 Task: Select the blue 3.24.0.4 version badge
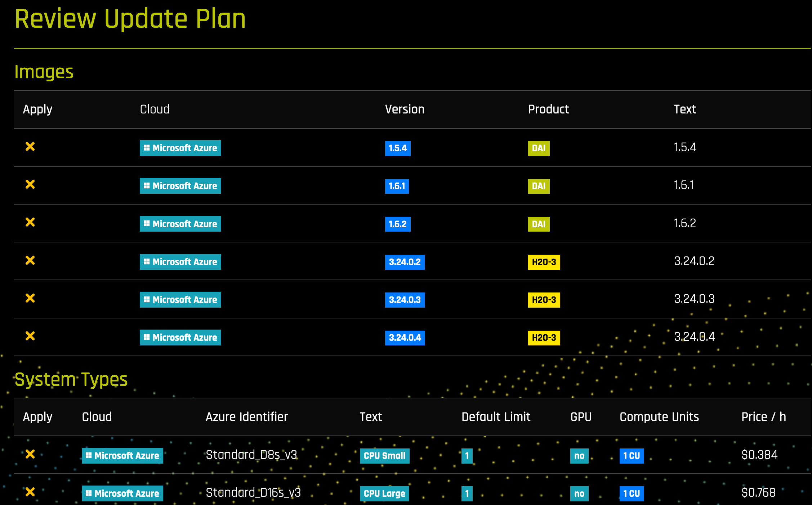pos(405,338)
